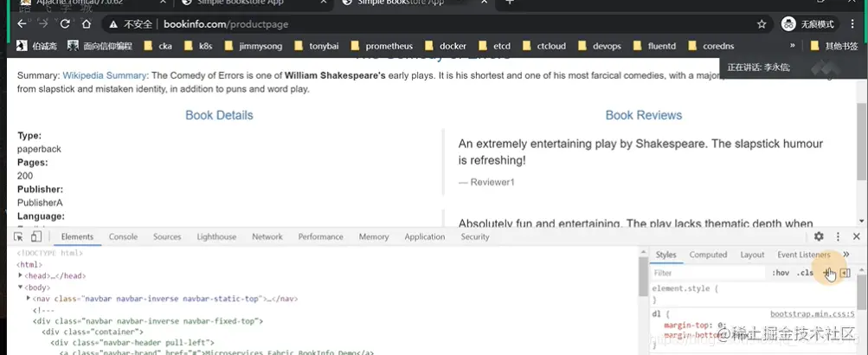
Task: Select the html tag in Elements tree
Action: point(29,264)
